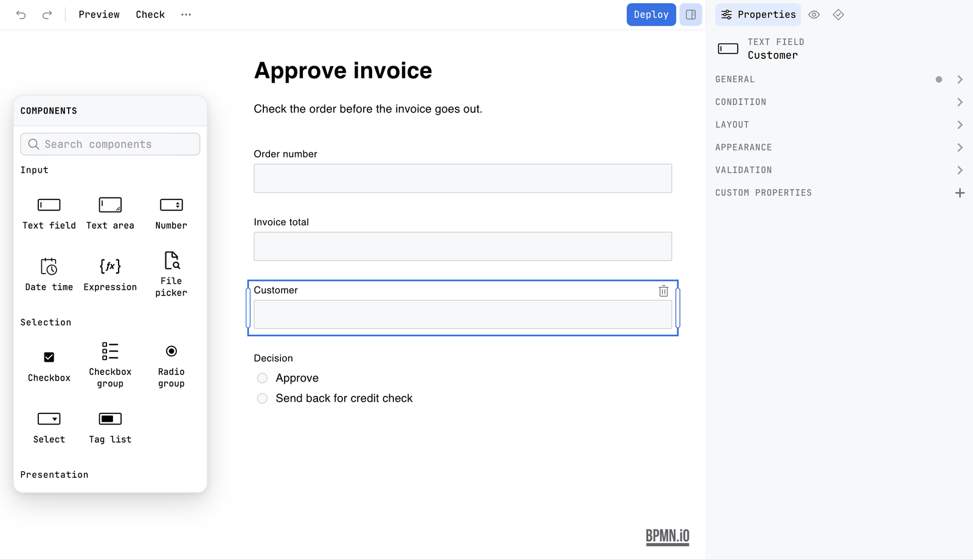The height and width of the screenshot is (560, 973).
Task: Click the 'Check the order before' description text
Action: 368,109
